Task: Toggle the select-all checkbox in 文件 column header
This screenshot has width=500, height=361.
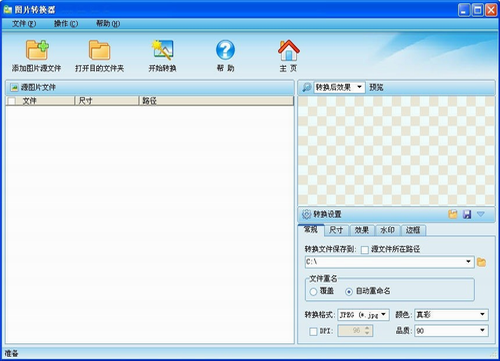Action: tap(12, 101)
